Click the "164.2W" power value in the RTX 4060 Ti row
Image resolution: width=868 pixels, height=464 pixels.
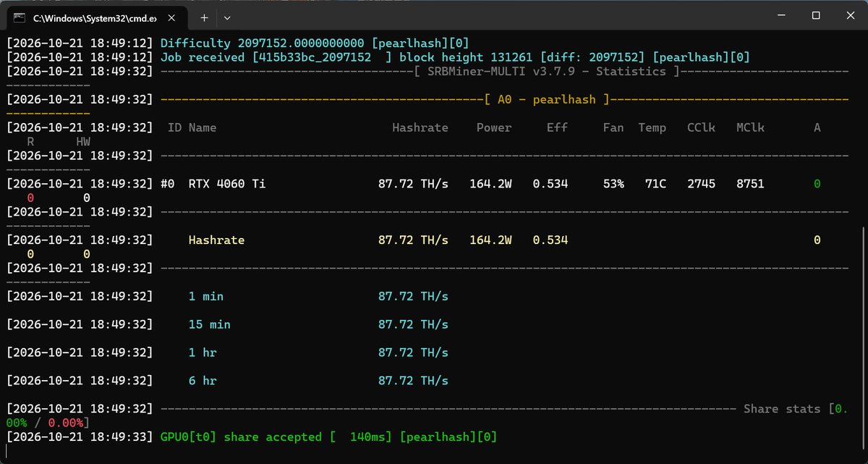pos(490,184)
